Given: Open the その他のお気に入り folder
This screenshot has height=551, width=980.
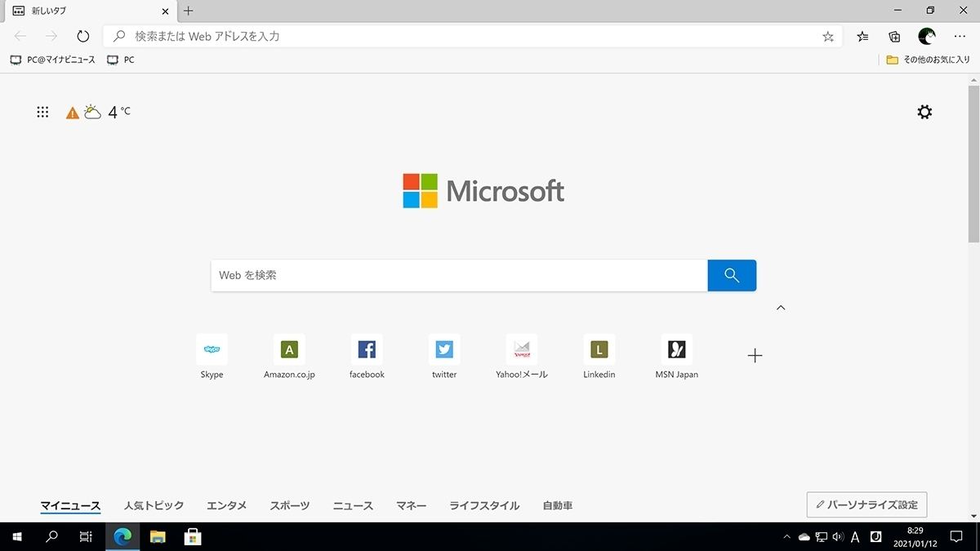Looking at the screenshot, I should (928, 60).
